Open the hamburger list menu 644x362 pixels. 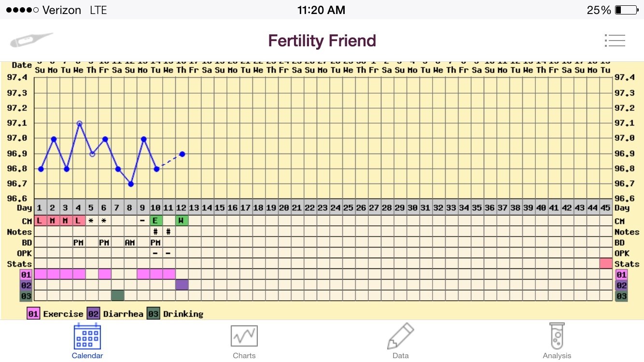[615, 41]
